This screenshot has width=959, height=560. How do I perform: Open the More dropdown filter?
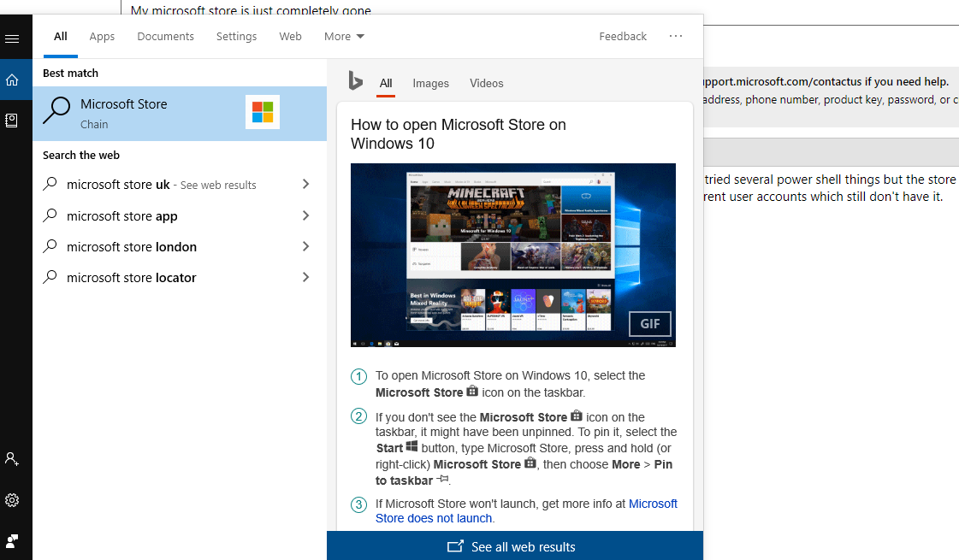[x=345, y=37]
